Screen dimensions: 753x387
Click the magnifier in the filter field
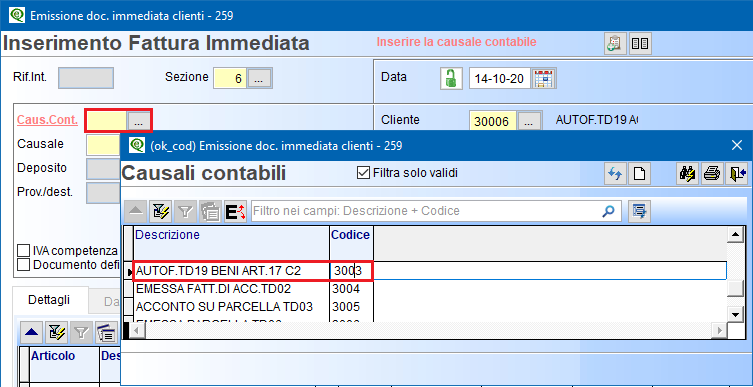(608, 211)
